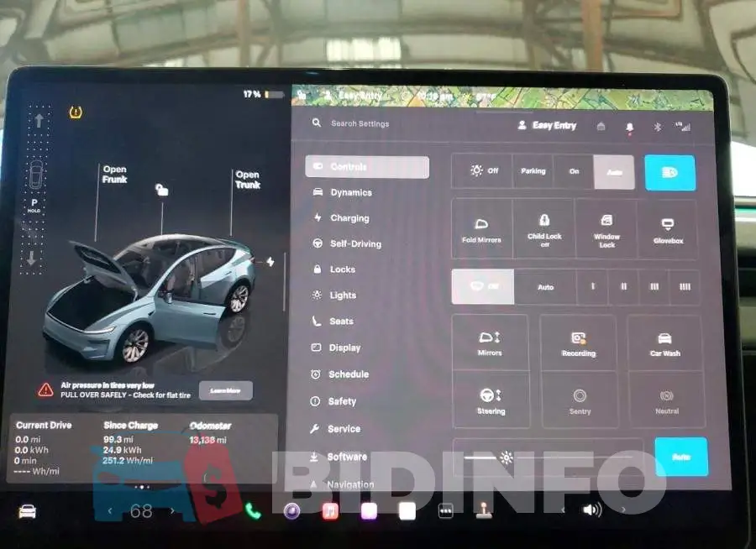Screen dimensions: 756x549
Task: Open the Charging settings
Action: [x=341, y=218]
